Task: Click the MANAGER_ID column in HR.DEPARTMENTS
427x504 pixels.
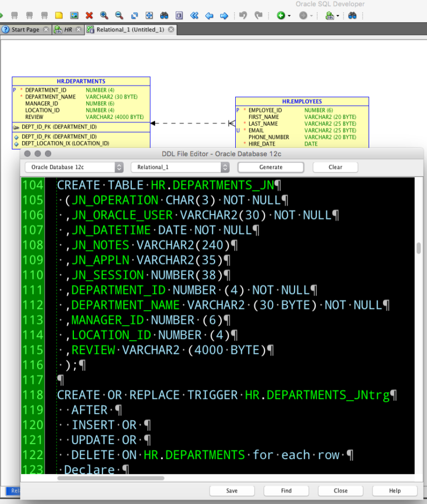Action: point(42,103)
